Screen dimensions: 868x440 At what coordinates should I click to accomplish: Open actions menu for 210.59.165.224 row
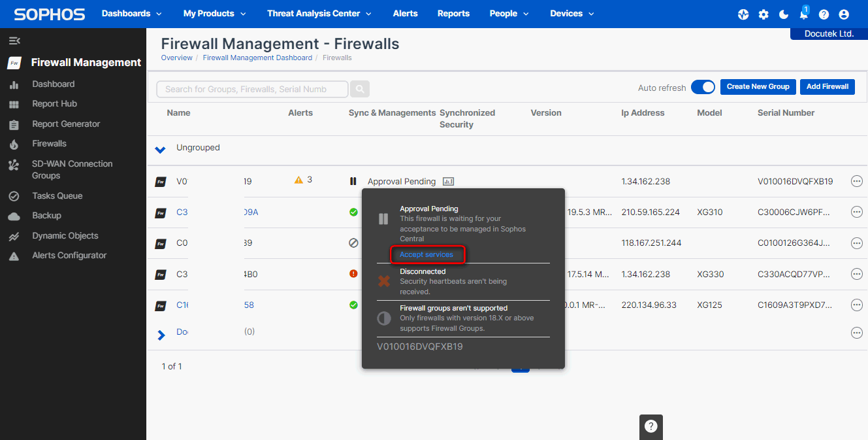857,212
